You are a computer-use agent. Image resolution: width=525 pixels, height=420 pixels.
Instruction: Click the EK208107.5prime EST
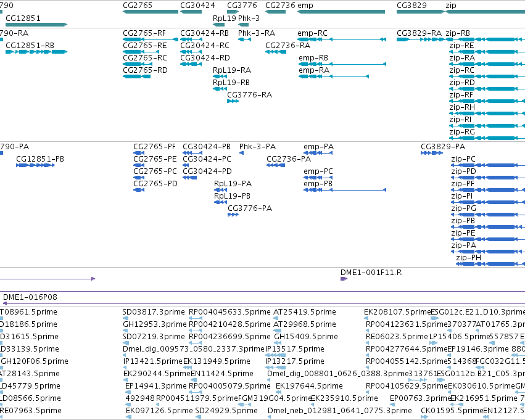click(x=397, y=312)
